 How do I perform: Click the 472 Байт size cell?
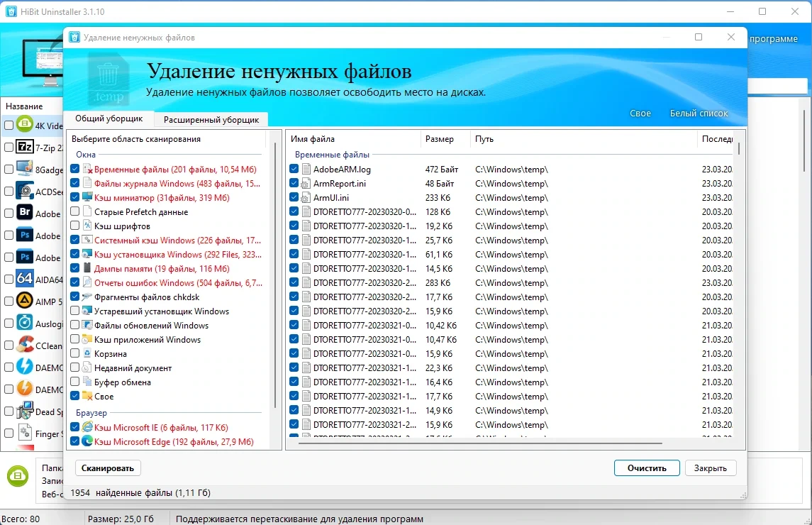pos(442,169)
